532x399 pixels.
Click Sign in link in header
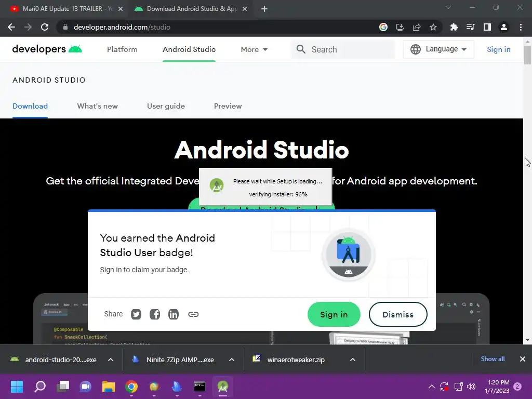[x=498, y=49]
